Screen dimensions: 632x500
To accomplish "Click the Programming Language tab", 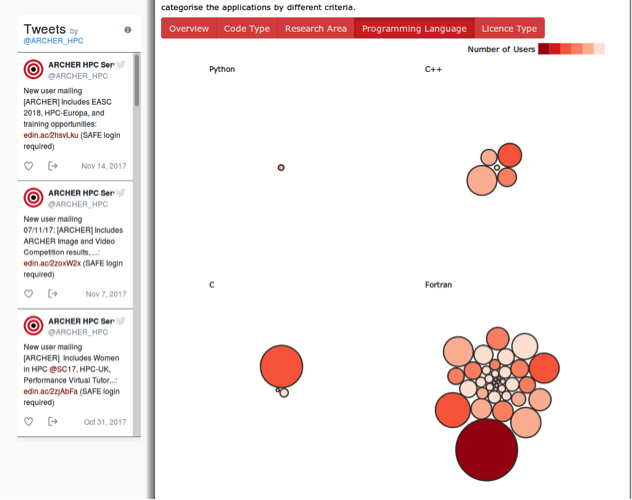I will point(413,29).
